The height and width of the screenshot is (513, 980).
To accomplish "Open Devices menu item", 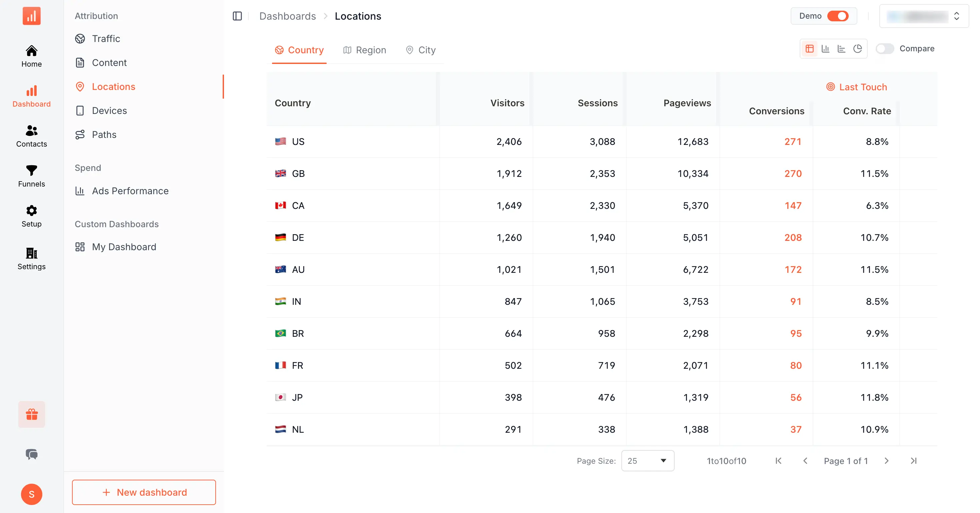I will pos(144,111).
